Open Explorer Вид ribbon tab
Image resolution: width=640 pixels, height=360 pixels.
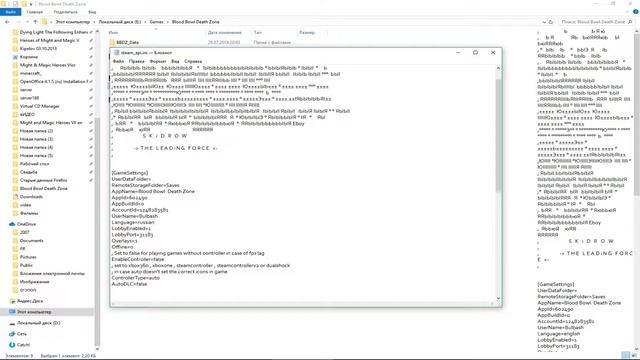[x=92, y=12]
